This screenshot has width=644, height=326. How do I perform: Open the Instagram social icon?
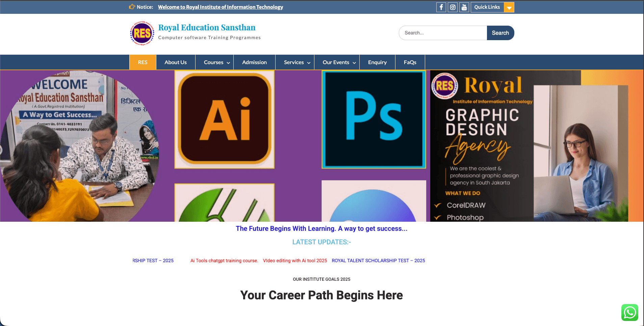[x=453, y=7]
